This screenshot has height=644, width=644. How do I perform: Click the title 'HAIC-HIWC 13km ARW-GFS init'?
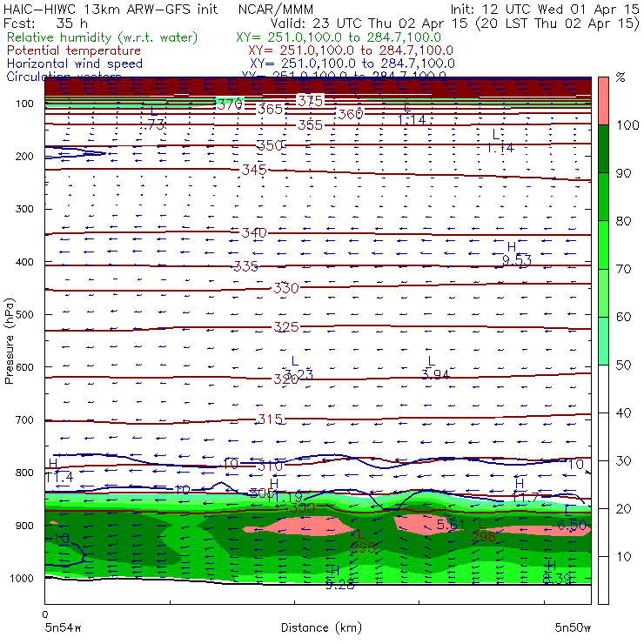pyautogui.click(x=110, y=9)
